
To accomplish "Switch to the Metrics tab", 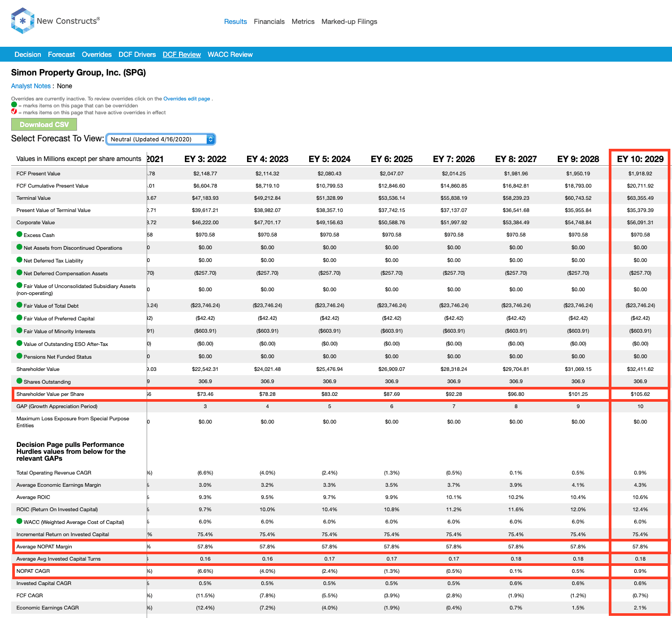I will (x=303, y=22).
